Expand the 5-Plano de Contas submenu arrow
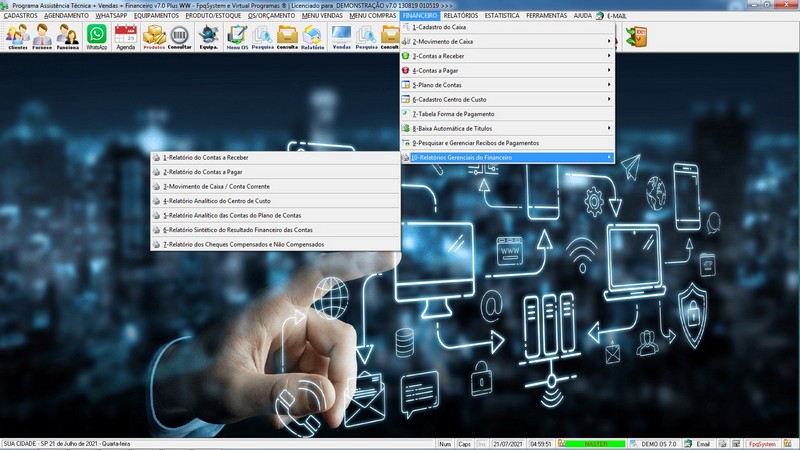Screen dimensions: 800x450 point(609,85)
